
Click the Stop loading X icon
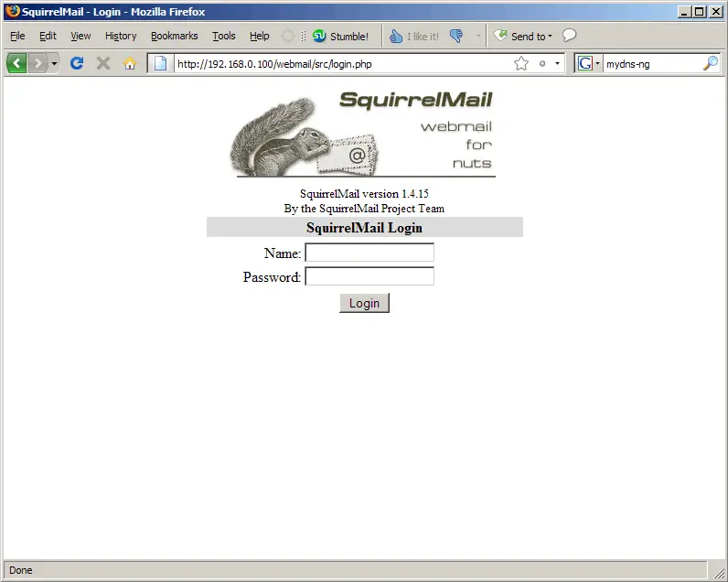pos(103,63)
